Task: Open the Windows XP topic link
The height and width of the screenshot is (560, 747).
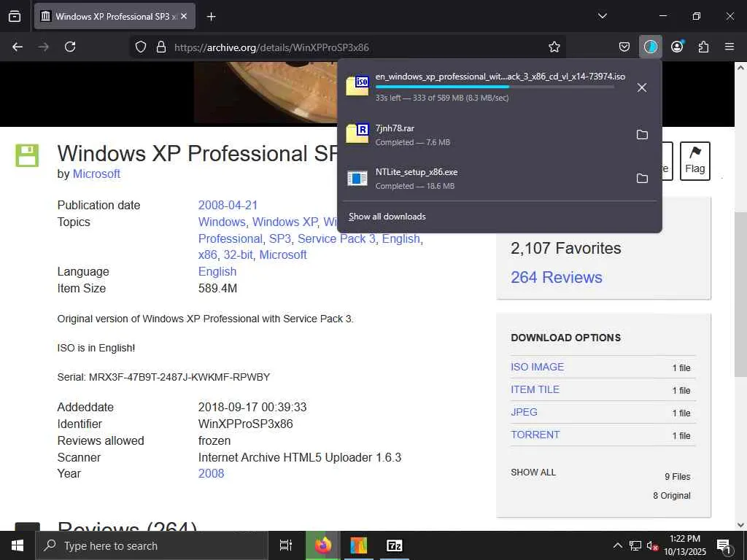Action: (285, 222)
